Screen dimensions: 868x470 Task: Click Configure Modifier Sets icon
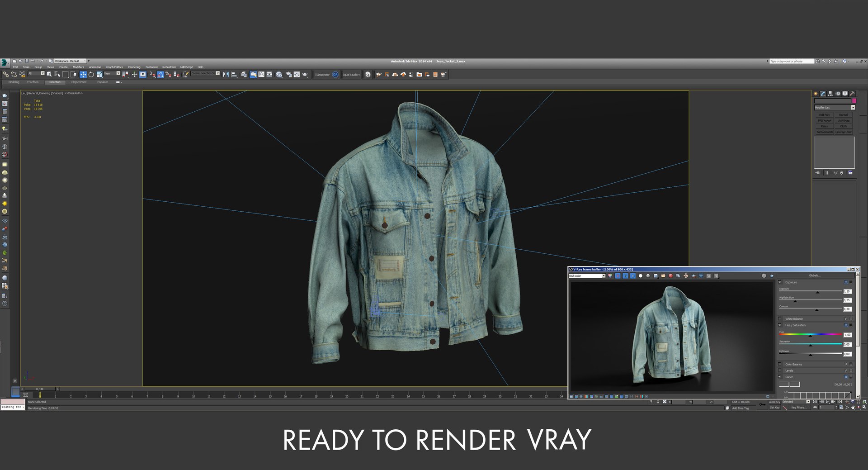[850, 173]
